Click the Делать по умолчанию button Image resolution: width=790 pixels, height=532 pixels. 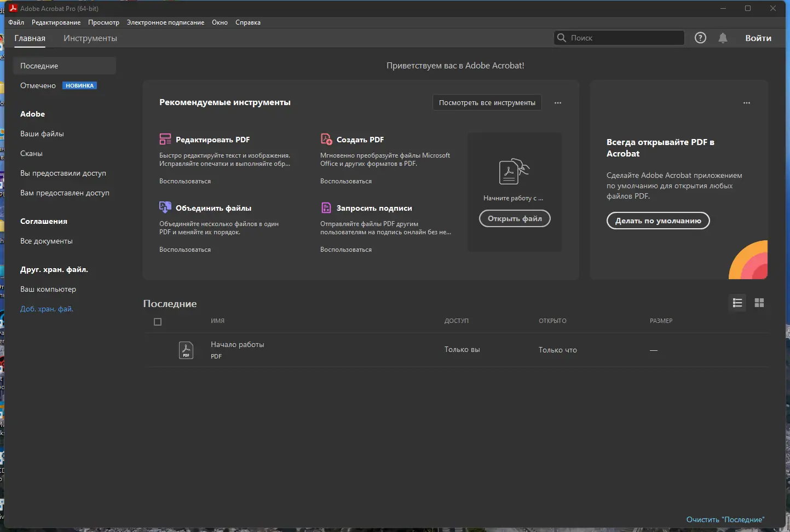pos(658,221)
